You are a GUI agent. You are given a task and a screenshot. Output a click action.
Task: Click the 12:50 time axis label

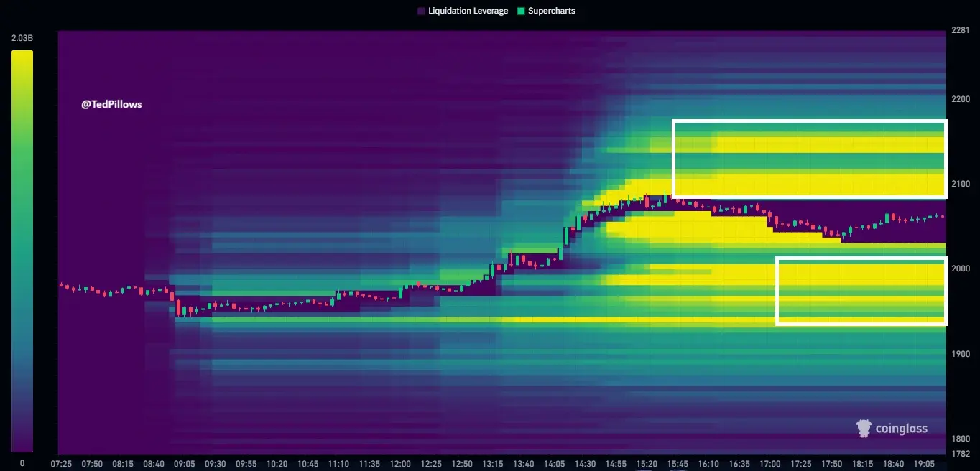click(462, 464)
